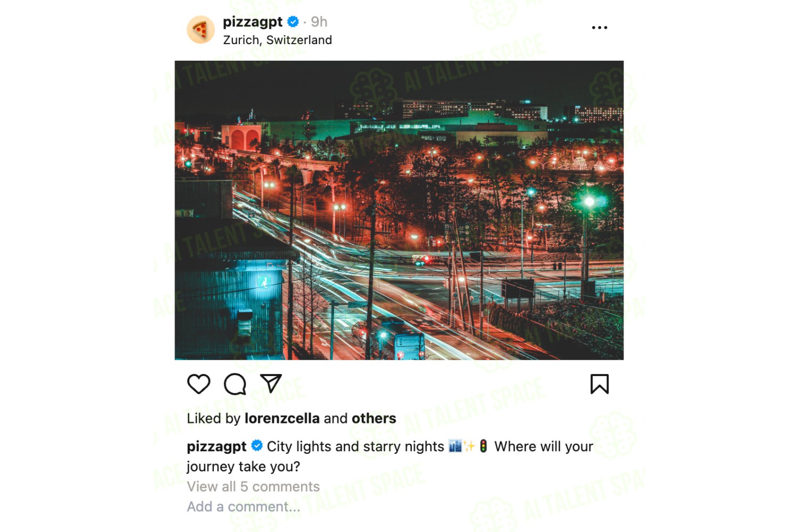
Task: Click the caption text 'journey take you?'
Action: point(244,467)
